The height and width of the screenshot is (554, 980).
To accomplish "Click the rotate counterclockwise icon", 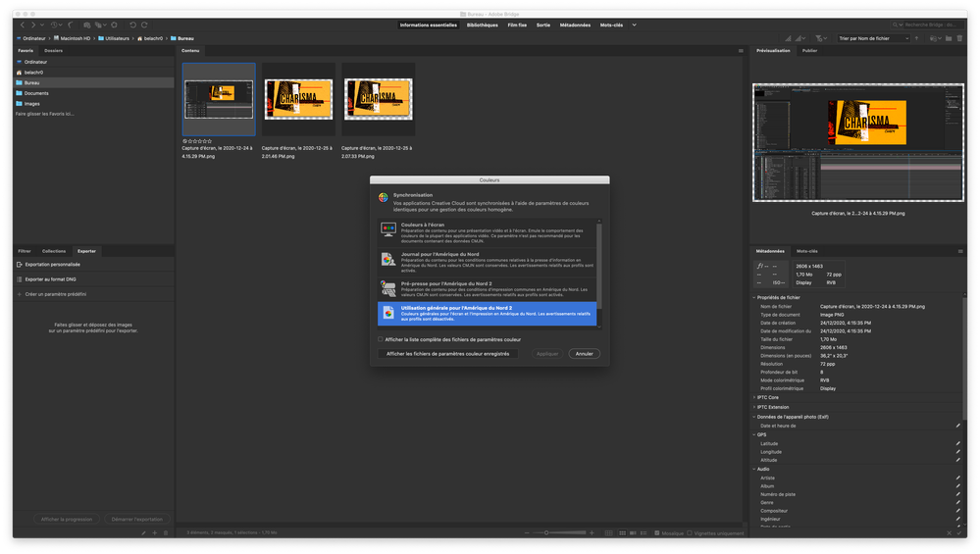I will 132,25.
